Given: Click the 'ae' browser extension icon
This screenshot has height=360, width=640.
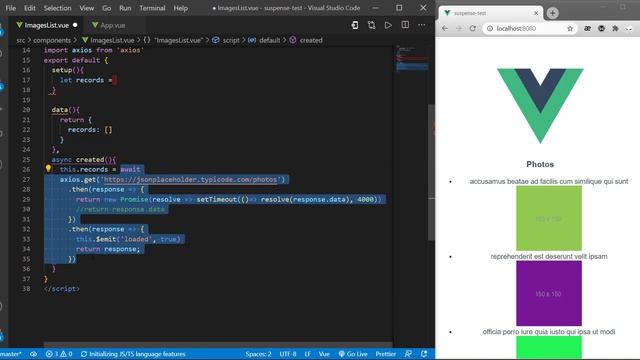Looking at the screenshot, I should pos(587,29).
